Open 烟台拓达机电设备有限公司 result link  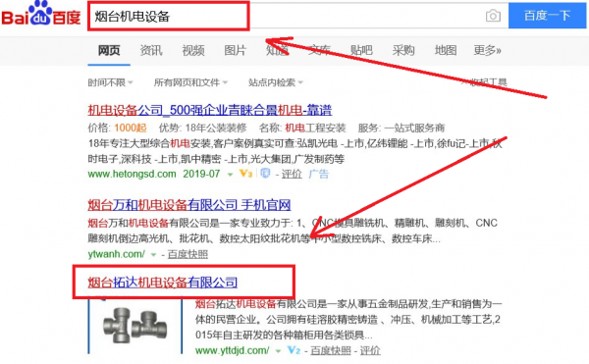(x=163, y=283)
